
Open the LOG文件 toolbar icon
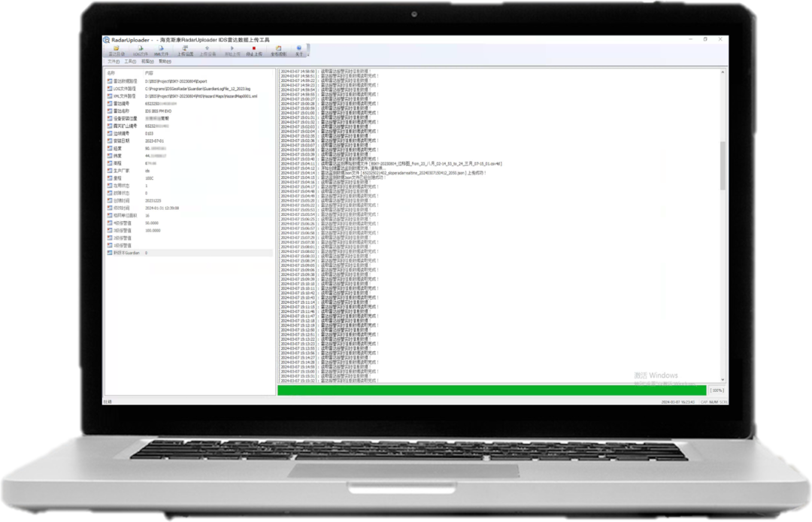pyautogui.click(x=140, y=51)
